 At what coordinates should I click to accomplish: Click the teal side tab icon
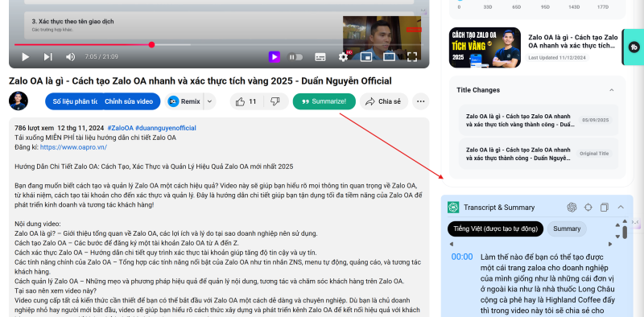pos(633,47)
